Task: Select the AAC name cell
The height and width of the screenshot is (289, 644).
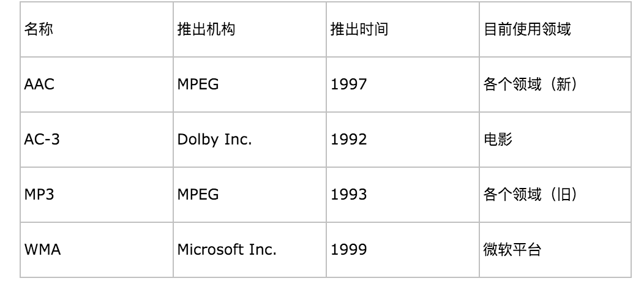Action: coord(39,84)
